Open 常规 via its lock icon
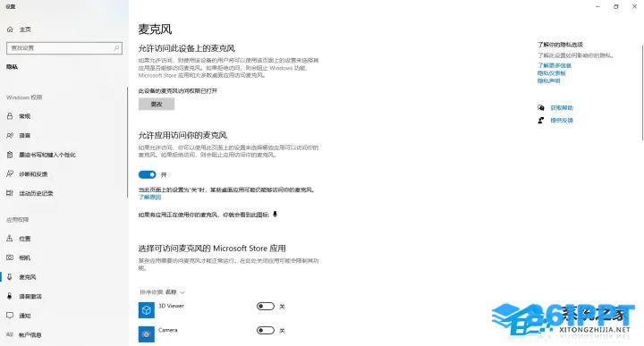 tap(10, 116)
